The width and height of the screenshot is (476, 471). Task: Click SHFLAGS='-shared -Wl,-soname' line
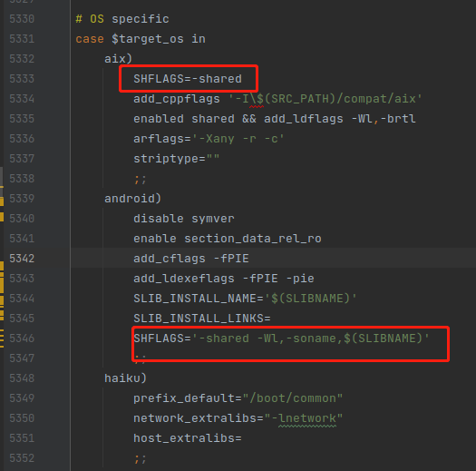click(281, 339)
